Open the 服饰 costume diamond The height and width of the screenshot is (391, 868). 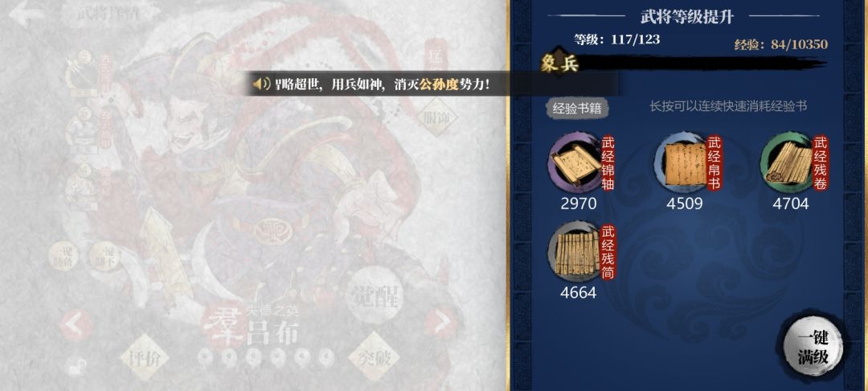(437, 118)
